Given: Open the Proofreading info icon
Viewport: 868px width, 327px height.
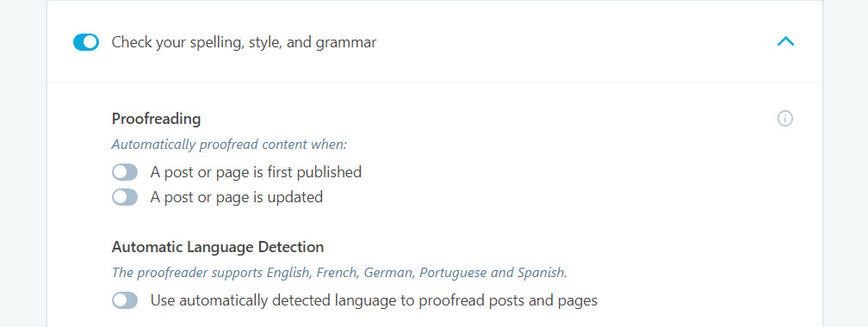Looking at the screenshot, I should tap(785, 119).
